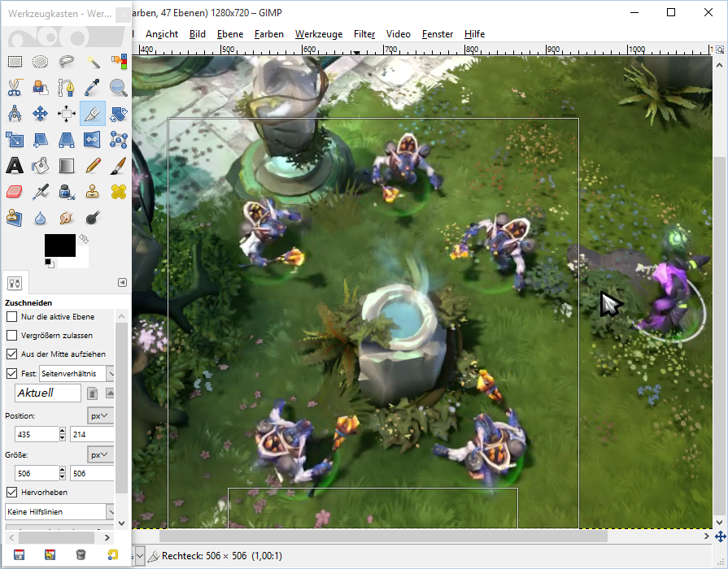This screenshot has height=569, width=728.
Task: Select the Color Picker eyedropper tool
Action: click(93, 87)
